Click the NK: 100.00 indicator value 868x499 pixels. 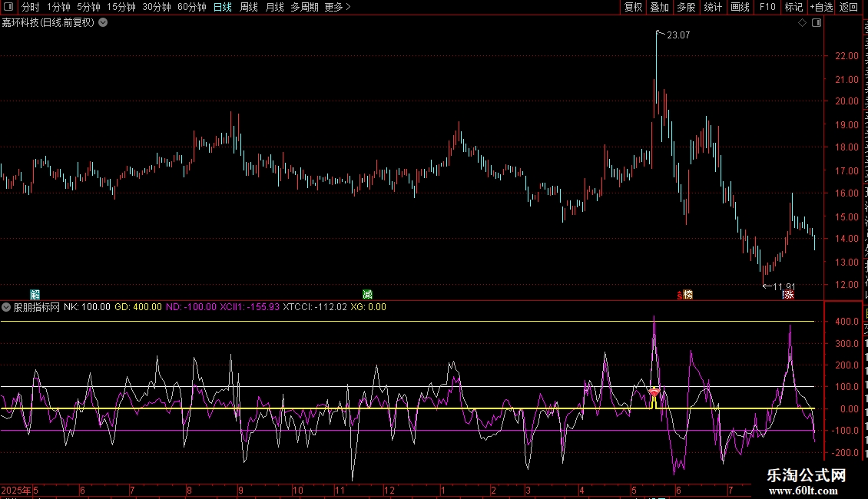[87, 307]
